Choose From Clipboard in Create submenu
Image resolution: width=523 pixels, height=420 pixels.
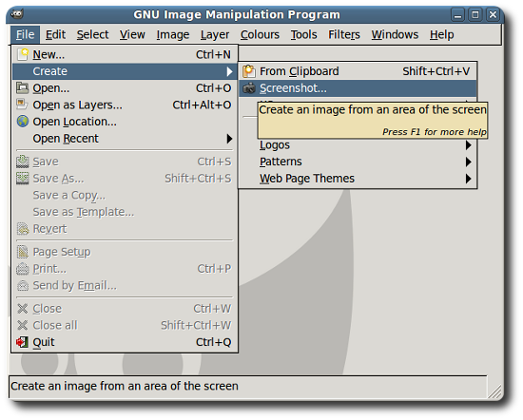(x=358, y=71)
